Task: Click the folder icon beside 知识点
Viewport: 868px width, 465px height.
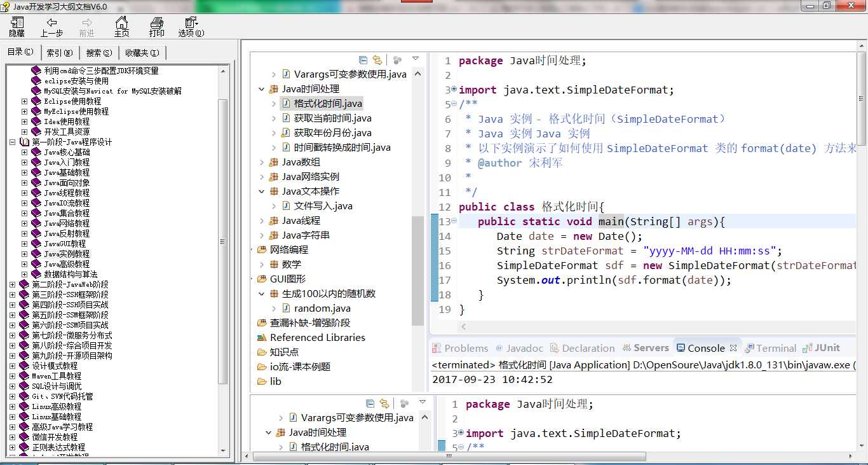Action: pyautogui.click(x=262, y=352)
